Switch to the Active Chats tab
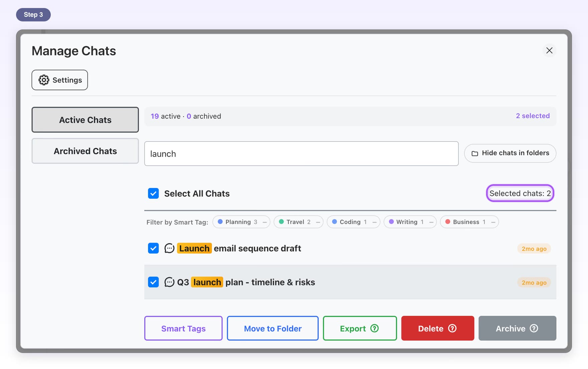Image resolution: width=588 pixels, height=369 pixels. pos(85,120)
